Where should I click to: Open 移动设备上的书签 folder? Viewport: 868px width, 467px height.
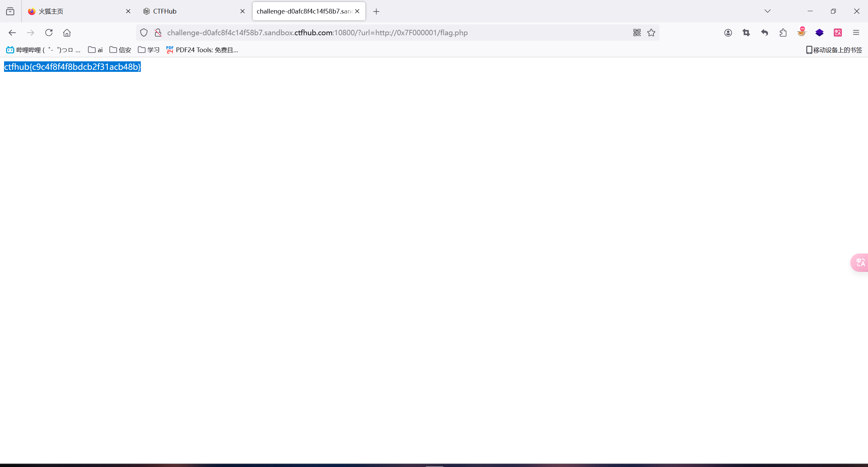point(834,50)
